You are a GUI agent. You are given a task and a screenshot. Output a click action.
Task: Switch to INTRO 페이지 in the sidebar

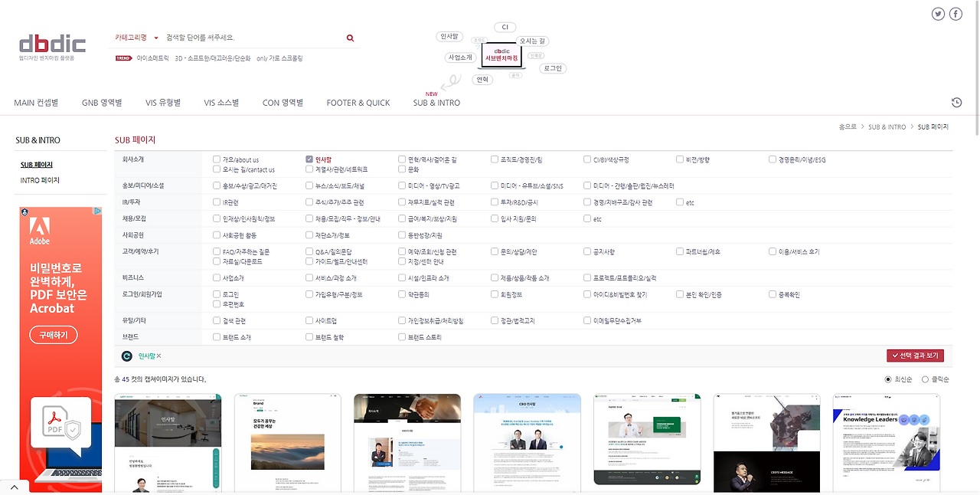pyautogui.click(x=34, y=180)
